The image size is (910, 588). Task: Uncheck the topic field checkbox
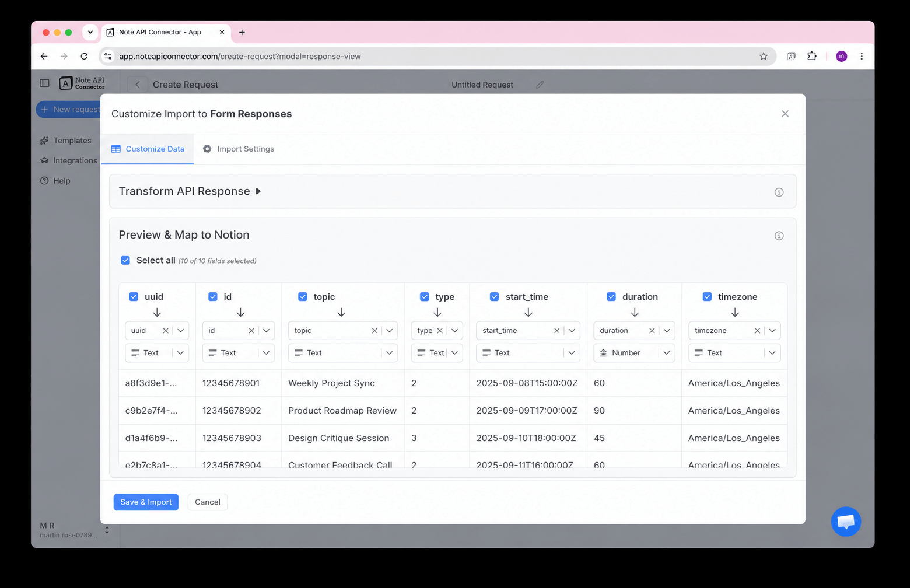[302, 297]
